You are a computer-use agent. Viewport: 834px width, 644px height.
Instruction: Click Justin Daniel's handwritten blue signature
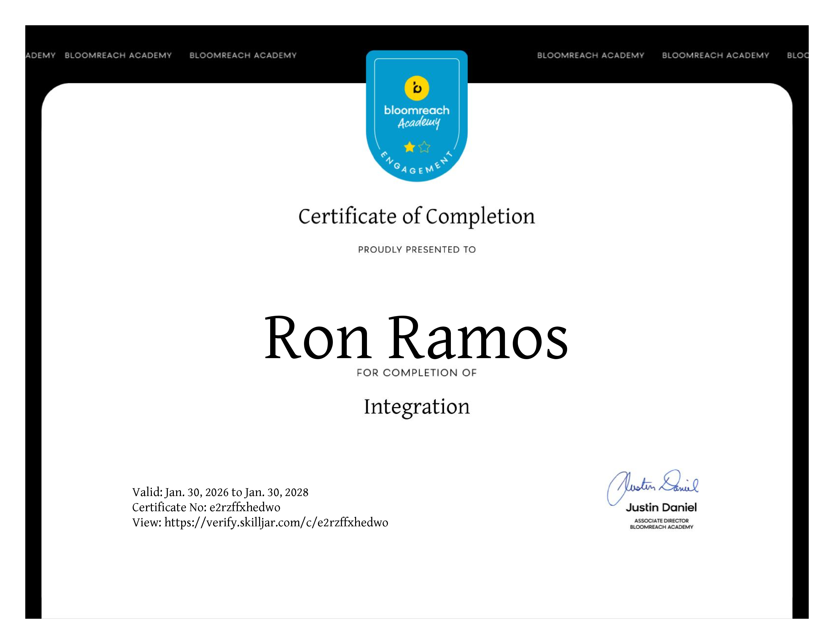(653, 487)
